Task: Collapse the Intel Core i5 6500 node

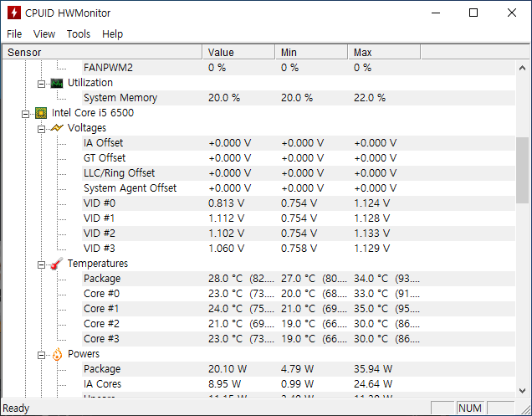Action: [25, 114]
